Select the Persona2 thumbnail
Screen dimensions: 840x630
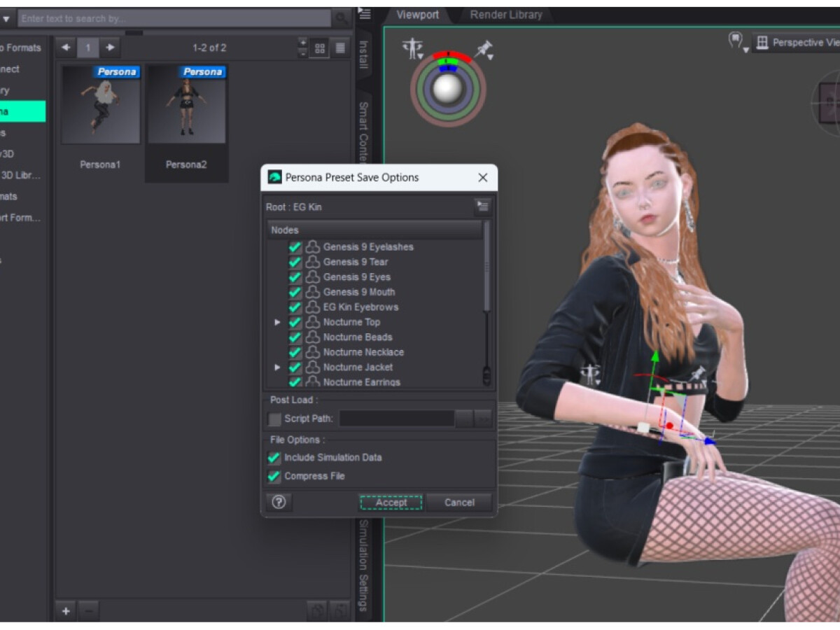point(186,105)
